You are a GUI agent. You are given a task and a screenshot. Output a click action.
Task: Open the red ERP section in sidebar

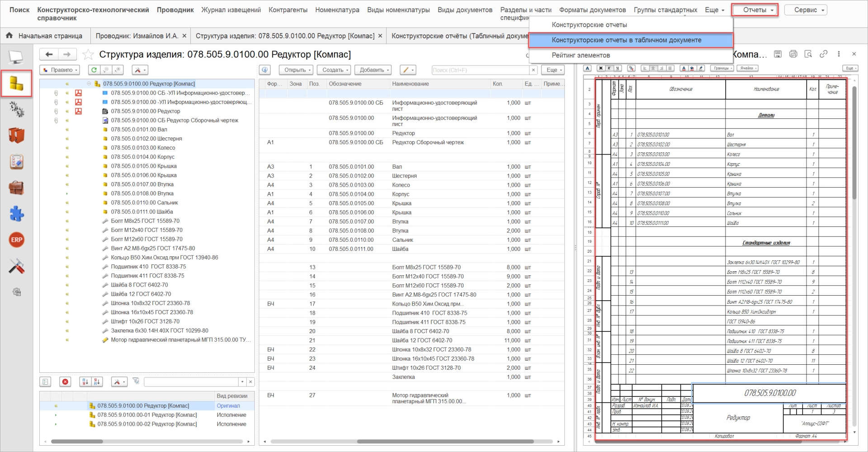16,240
